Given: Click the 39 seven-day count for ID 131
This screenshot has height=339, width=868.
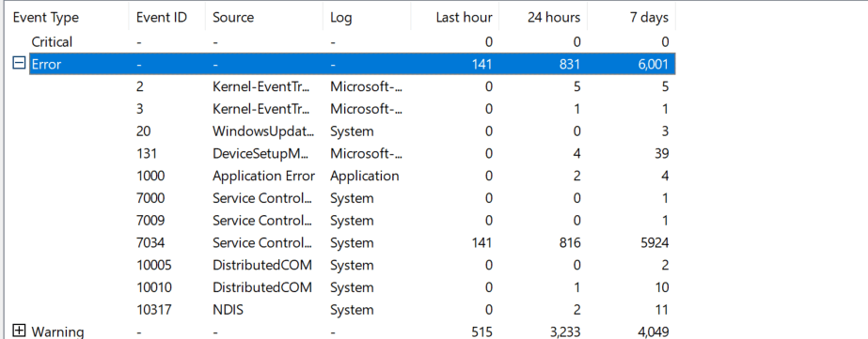Looking at the screenshot, I should pyautogui.click(x=661, y=153).
